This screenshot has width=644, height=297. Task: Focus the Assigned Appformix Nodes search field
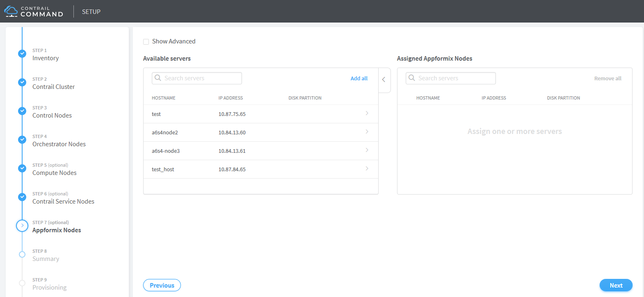[451, 78]
